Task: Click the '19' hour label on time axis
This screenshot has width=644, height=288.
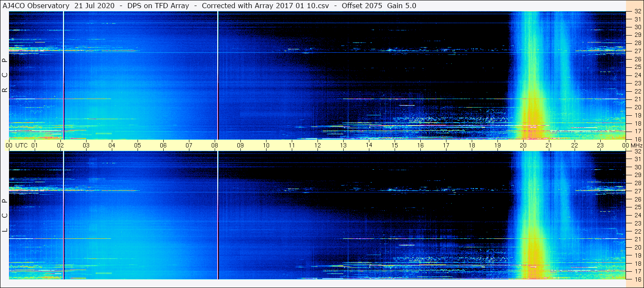Action: (497, 145)
